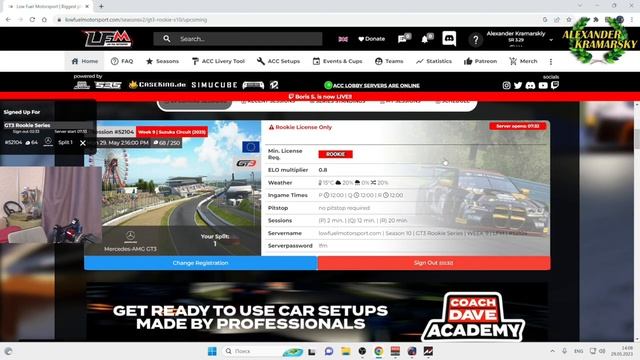Image resolution: width=640 pixels, height=360 pixels.
Task: Expand the three-dot overflow navigation menu
Action: coord(551,62)
